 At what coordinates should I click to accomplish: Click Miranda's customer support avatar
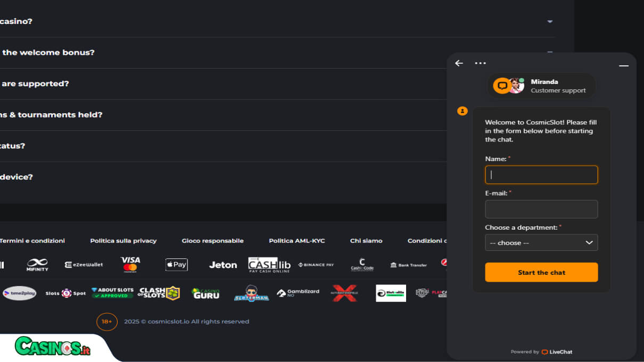pyautogui.click(x=515, y=86)
